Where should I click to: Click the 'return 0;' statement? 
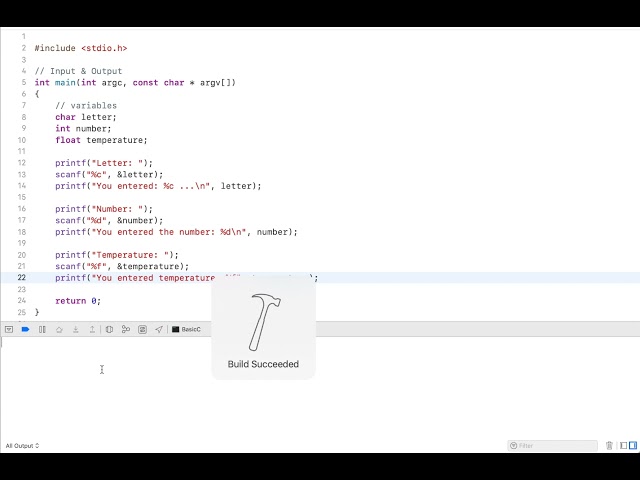tap(78, 301)
